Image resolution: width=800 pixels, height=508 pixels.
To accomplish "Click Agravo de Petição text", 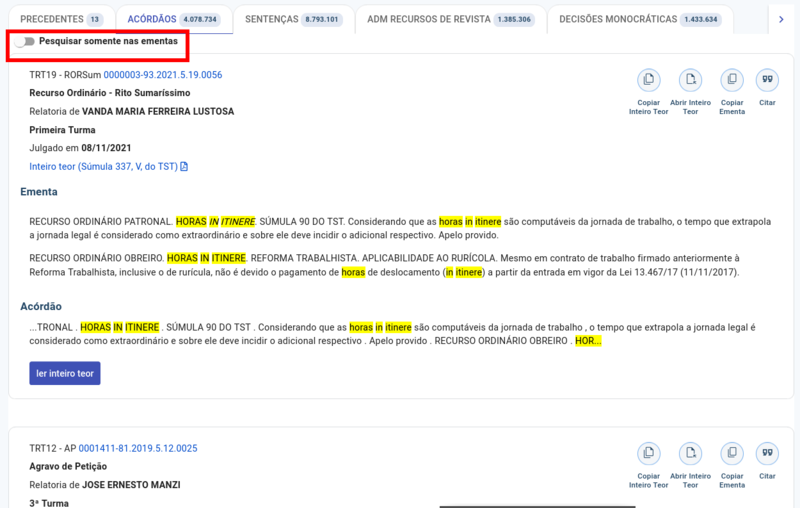I will coord(68,466).
